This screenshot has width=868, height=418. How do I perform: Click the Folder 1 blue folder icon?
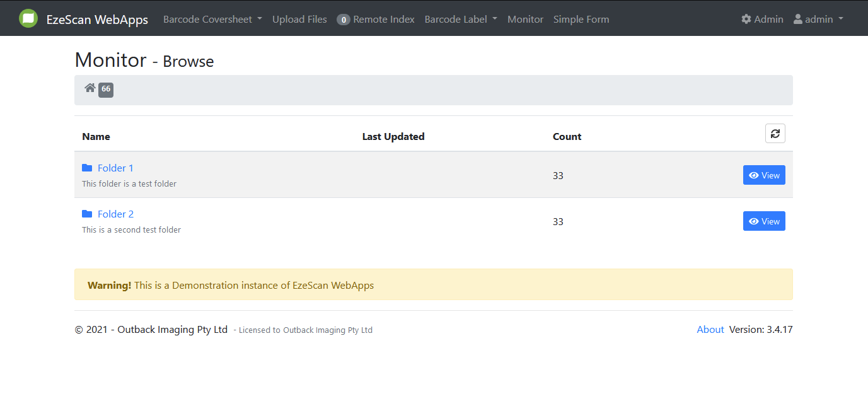[x=87, y=168]
